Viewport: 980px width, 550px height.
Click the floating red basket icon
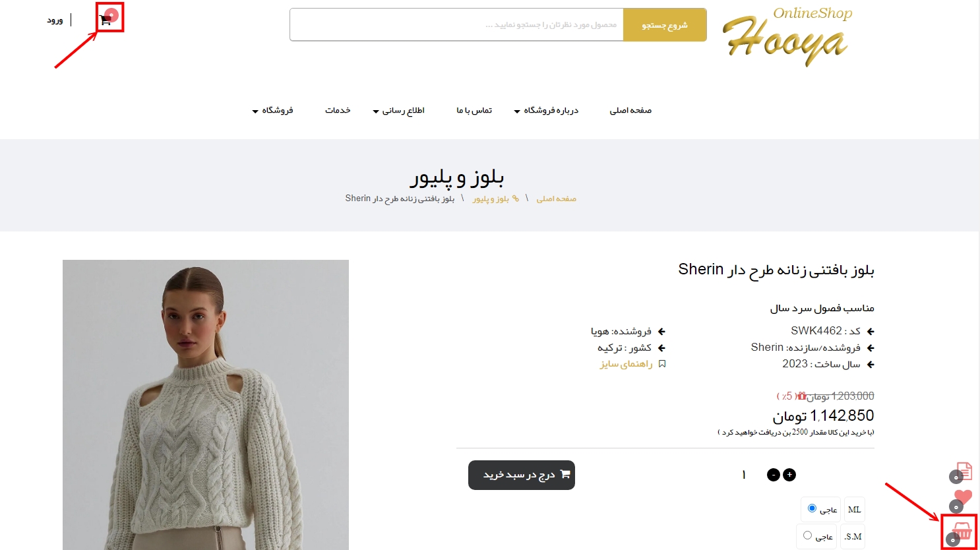962,530
